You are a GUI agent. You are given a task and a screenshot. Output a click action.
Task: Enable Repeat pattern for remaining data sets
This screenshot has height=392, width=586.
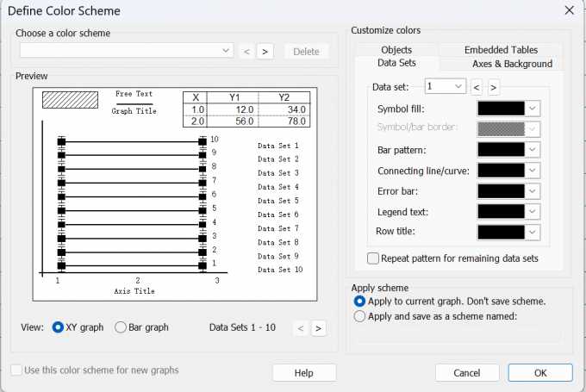373,258
